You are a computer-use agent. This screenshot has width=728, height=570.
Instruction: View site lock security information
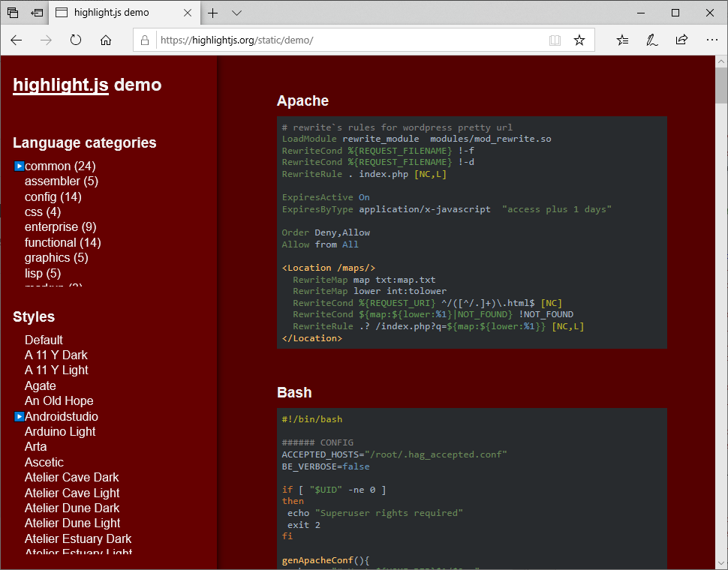(145, 40)
